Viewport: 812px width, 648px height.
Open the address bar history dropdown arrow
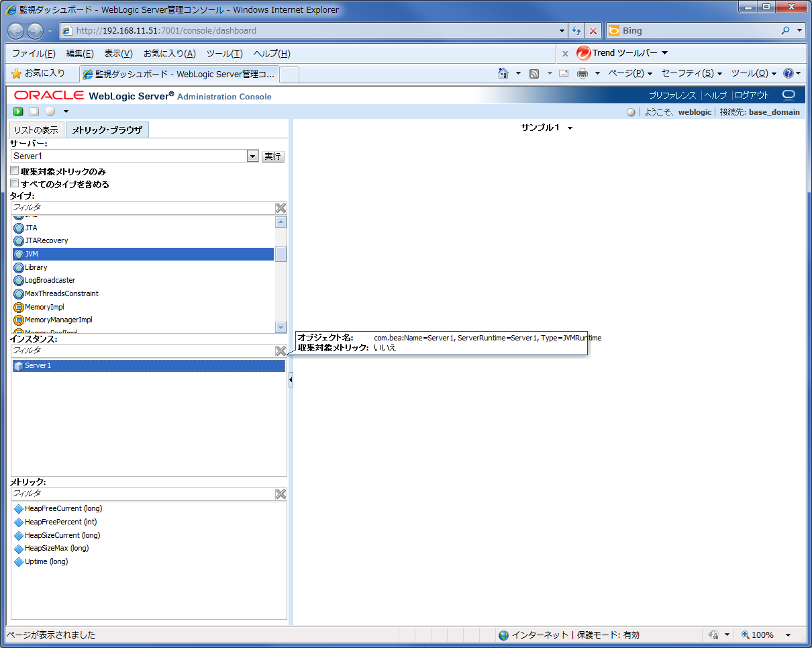[x=562, y=31]
